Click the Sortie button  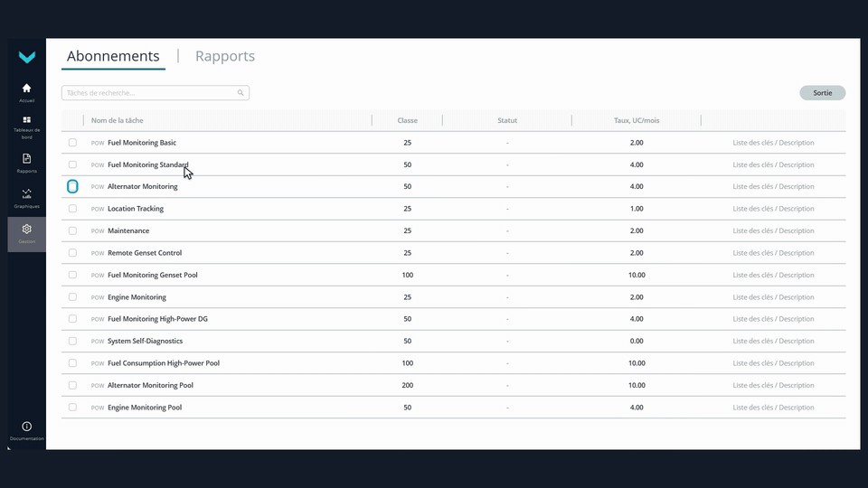click(x=822, y=93)
